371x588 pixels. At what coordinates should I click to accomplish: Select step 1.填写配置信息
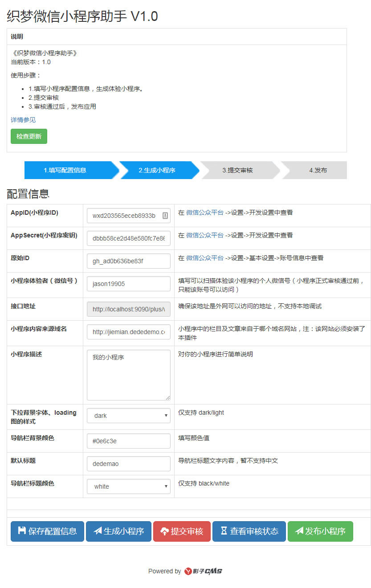click(x=65, y=170)
